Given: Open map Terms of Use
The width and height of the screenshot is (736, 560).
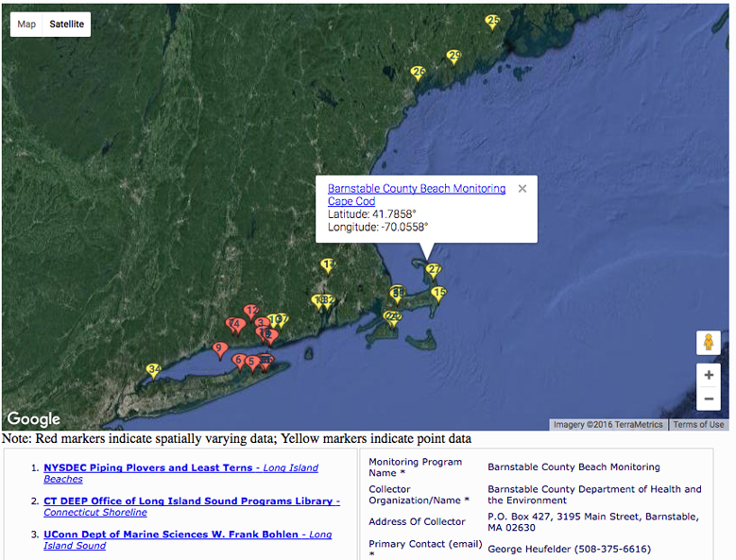Looking at the screenshot, I should pyautogui.click(x=698, y=424).
